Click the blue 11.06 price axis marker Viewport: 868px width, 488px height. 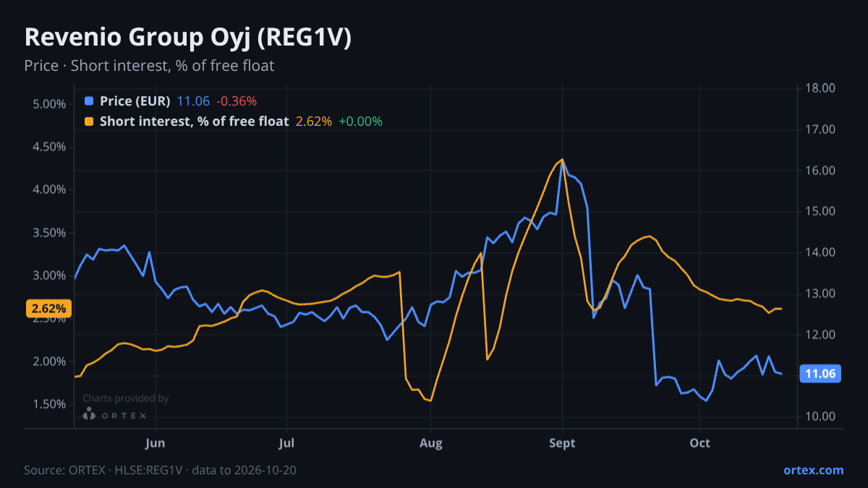820,374
